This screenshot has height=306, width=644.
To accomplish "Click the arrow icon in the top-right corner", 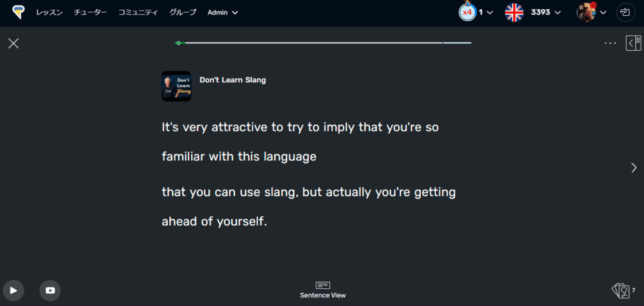I will point(625,12).
